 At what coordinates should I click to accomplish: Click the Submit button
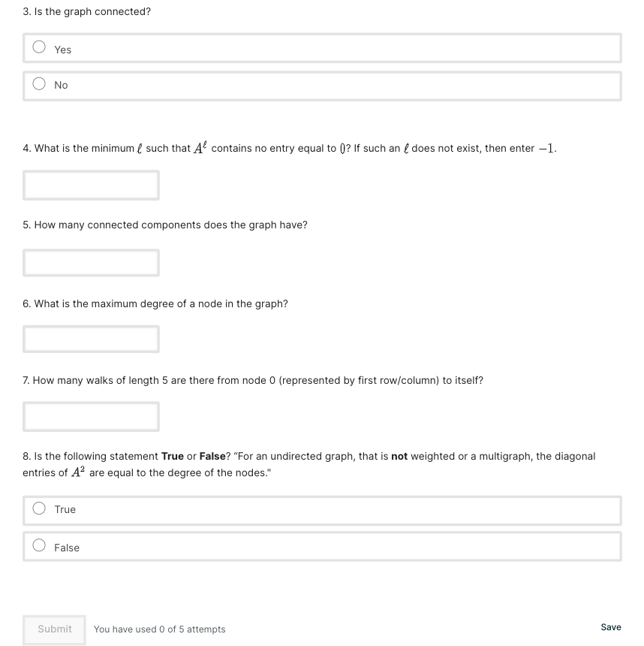pos(54,629)
